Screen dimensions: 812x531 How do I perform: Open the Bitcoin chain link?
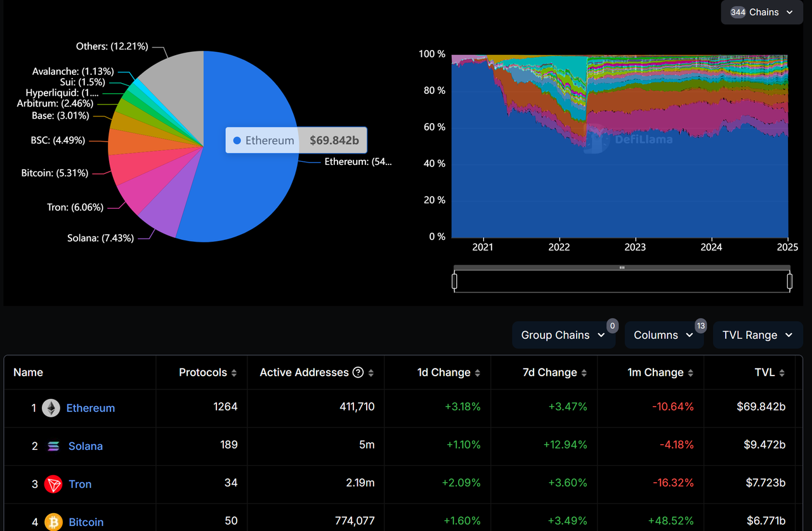86,522
